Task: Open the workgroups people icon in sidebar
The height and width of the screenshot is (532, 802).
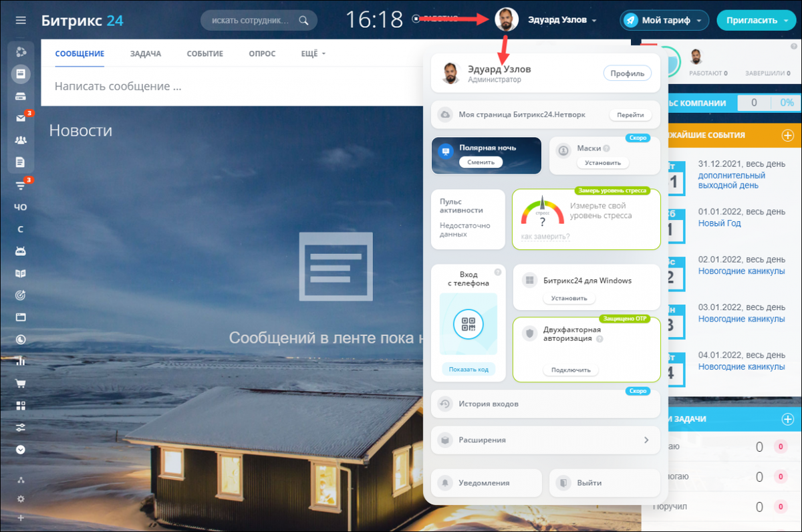Action: point(21,140)
